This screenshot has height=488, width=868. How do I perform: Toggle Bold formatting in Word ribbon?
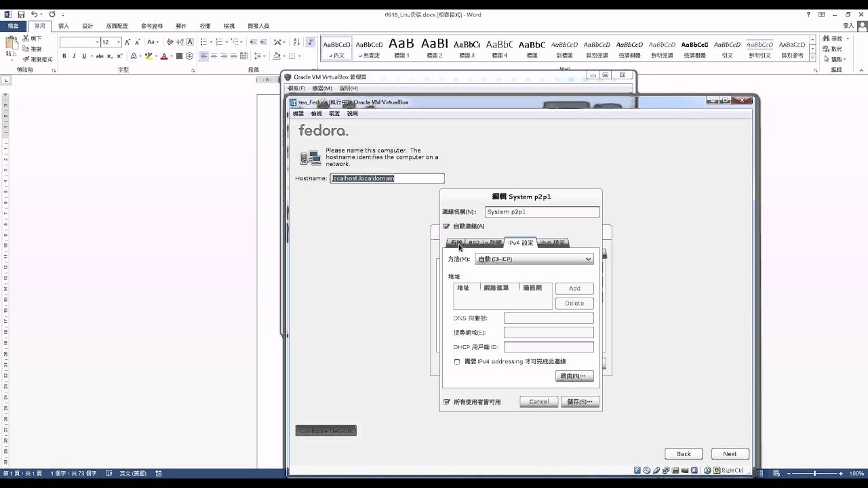tap(64, 56)
